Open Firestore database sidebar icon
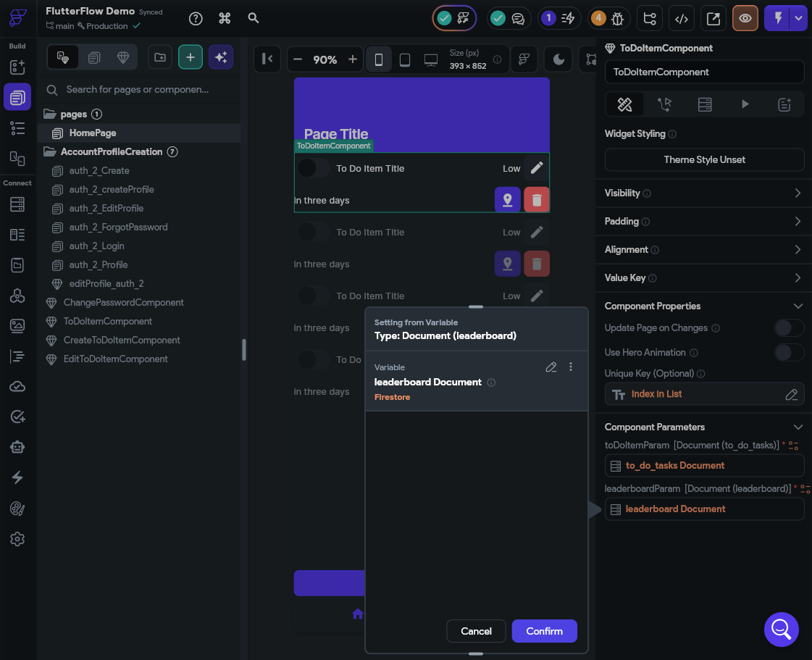 tap(17, 204)
